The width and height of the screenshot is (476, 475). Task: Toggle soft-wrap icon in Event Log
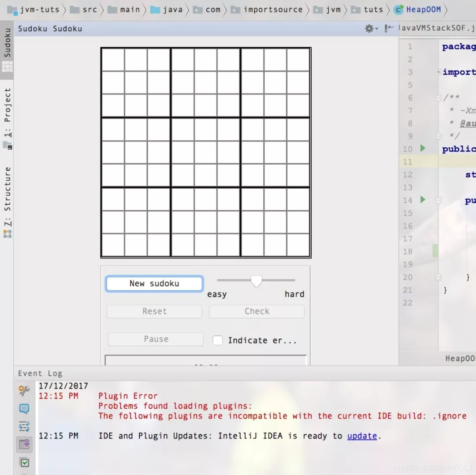coord(24,427)
